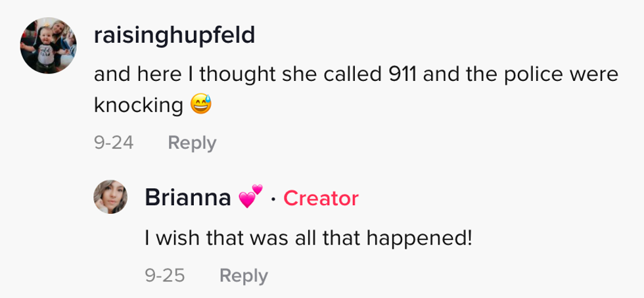The width and height of the screenshot is (644, 298).
Task: Click the word "knocking" in the comment
Action: (138, 105)
